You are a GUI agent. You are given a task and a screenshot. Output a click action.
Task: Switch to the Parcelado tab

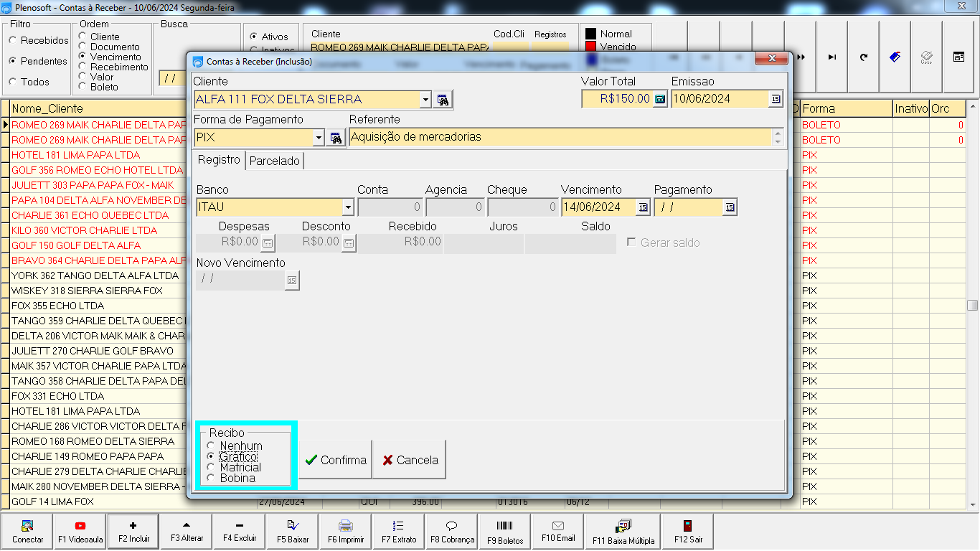(x=274, y=161)
